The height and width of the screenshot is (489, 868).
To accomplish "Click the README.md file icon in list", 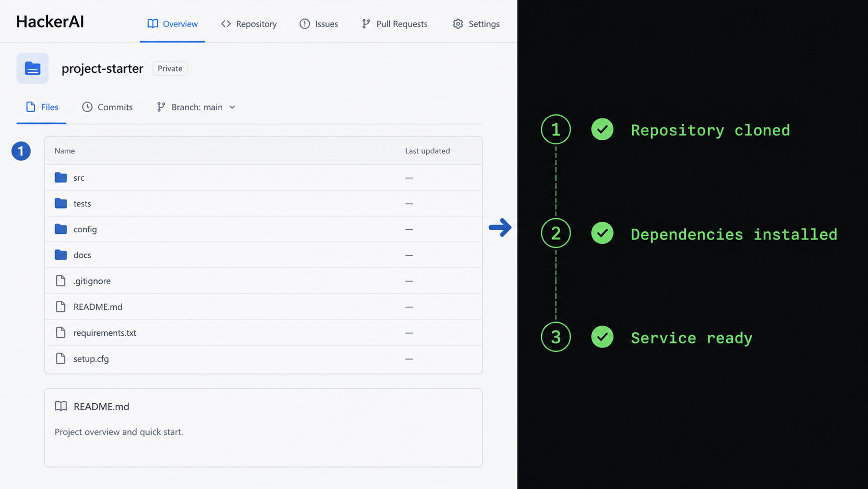I will (x=61, y=307).
